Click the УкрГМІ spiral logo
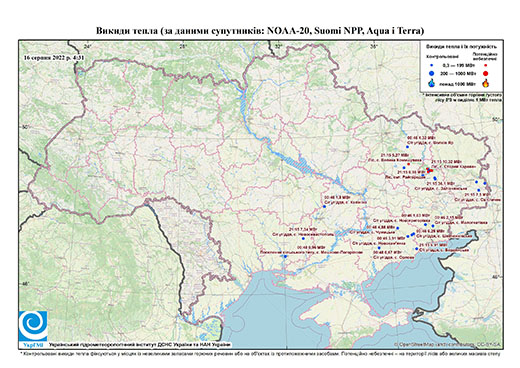Viewport: 520px width, 368px height. pyautogui.click(x=33, y=326)
